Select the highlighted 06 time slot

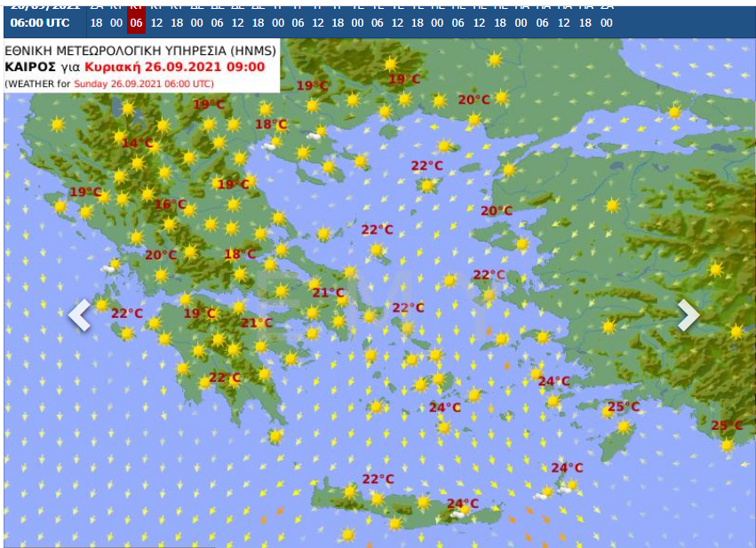click(x=137, y=23)
